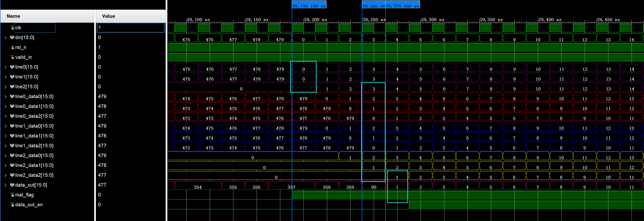Click the line1[15:0] bus icon
Image resolution: width=644 pixels, height=221 pixels.
(12, 77)
